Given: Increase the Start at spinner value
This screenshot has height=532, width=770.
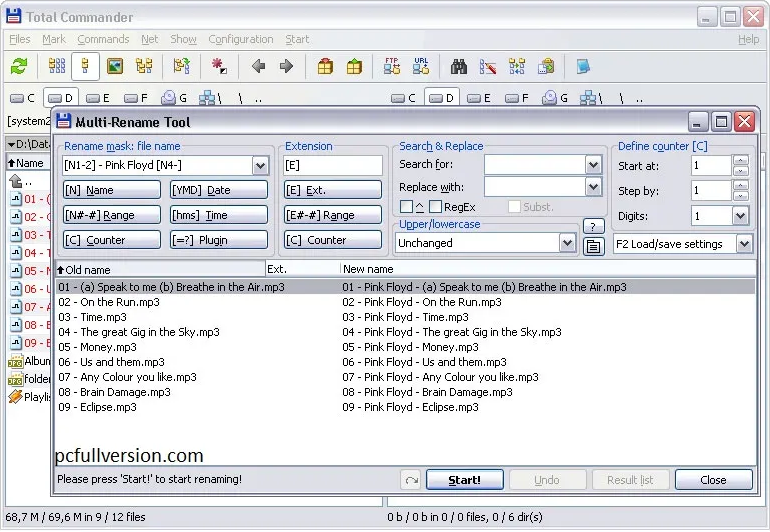Looking at the screenshot, I should tap(740, 160).
